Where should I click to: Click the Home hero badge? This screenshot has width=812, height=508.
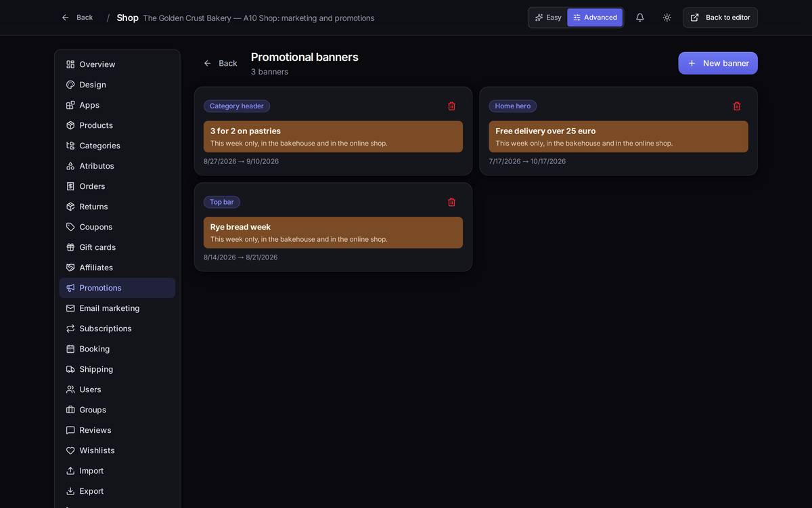(x=513, y=106)
